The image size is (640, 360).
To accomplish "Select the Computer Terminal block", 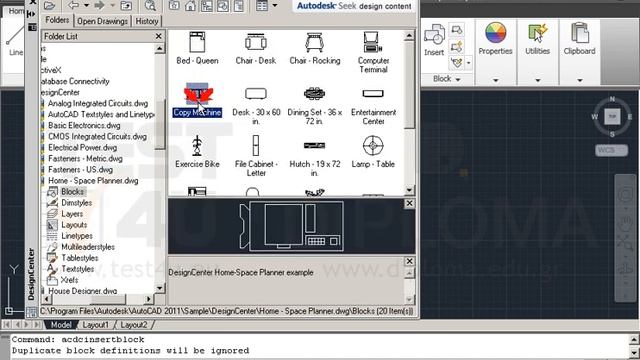I will [x=373, y=52].
